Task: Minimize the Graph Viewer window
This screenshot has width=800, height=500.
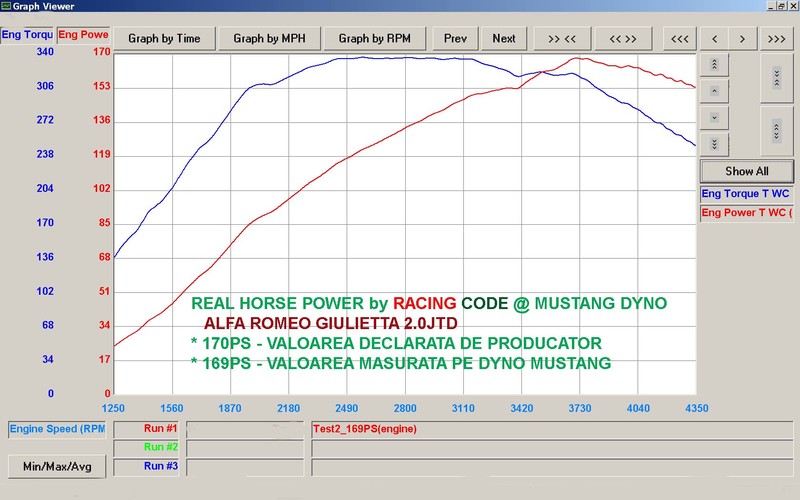Action: (x=770, y=6)
